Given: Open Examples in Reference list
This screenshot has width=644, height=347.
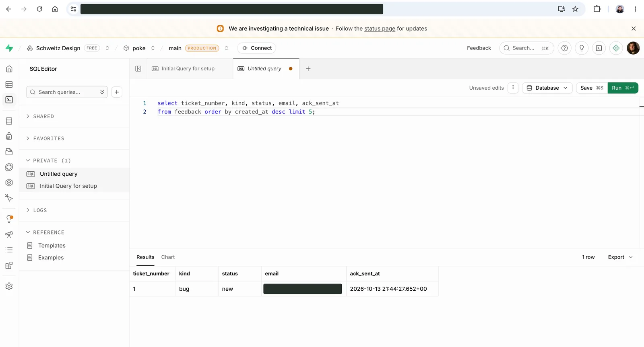Looking at the screenshot, I should pyautogui.click(x=51, y=258).
